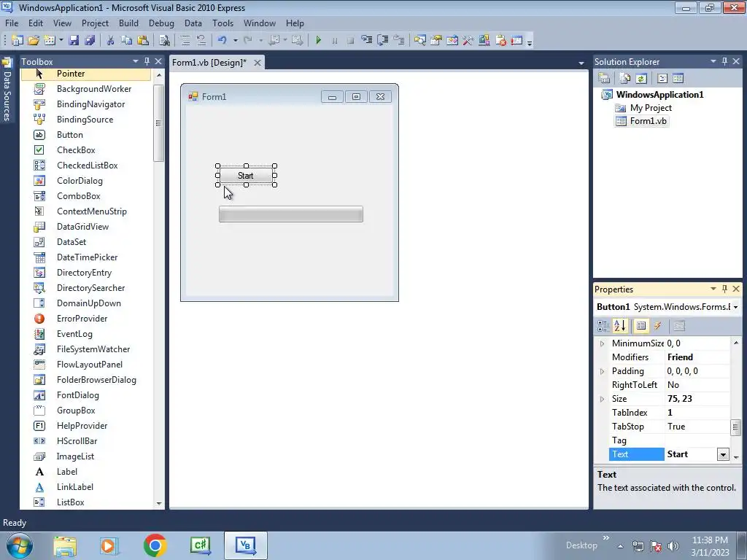Open the File menu
The image size is (747, 560).
click(12, 23)
